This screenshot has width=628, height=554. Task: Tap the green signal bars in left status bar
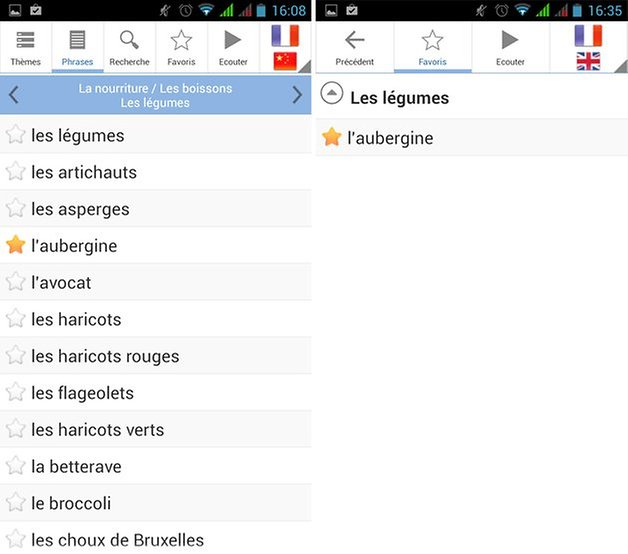pyautogui.click(x=226, y=10)
